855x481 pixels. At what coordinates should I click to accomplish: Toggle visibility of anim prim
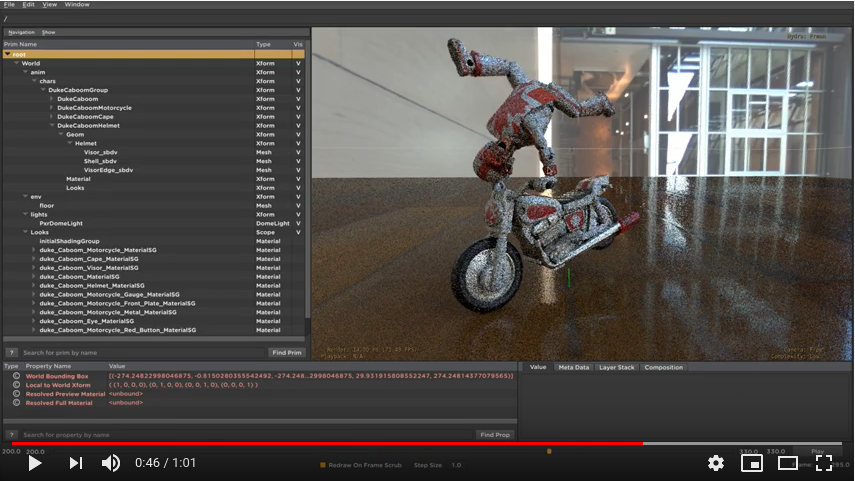(x=298, y=72)
